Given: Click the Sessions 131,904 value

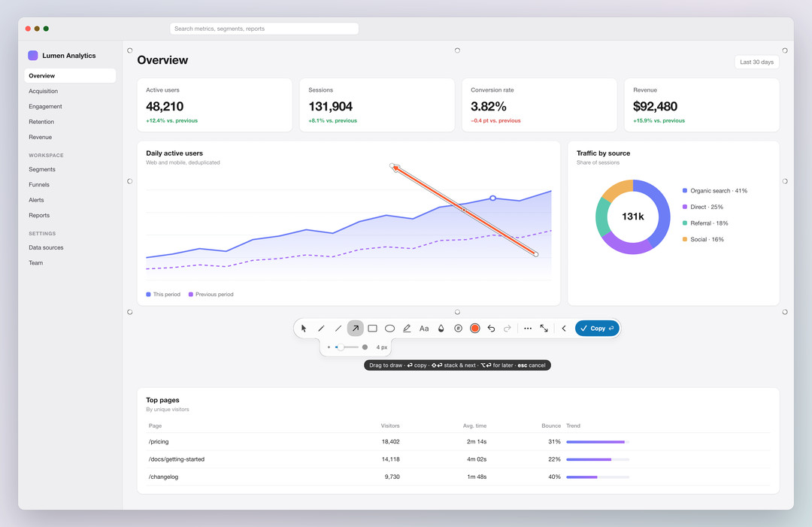Looking at the screenshot, I should click(x=330, y=107).
